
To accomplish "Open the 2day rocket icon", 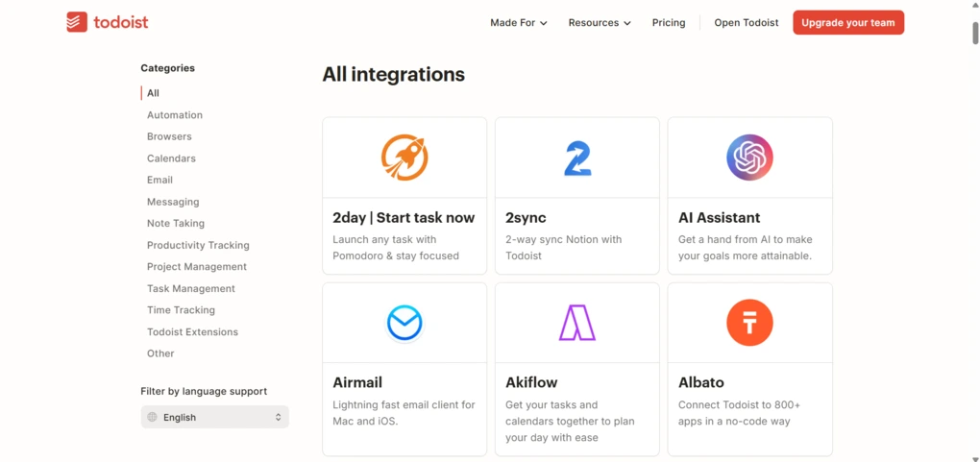I will tap(404, 158).
